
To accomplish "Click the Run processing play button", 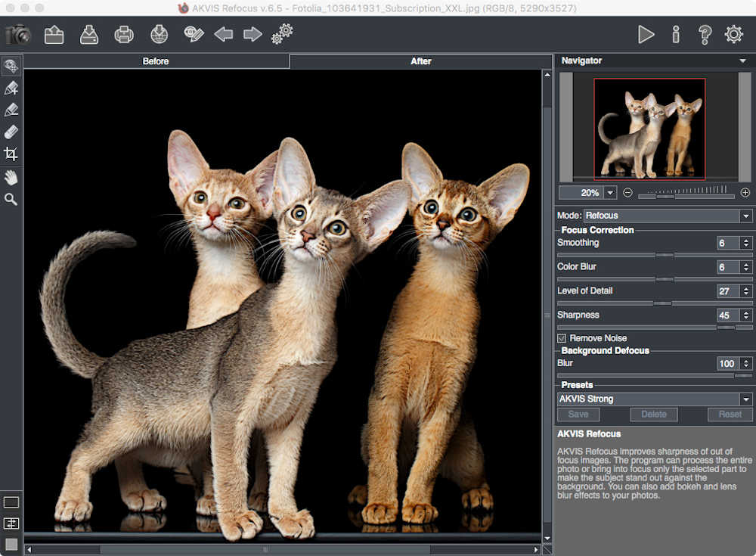I will point(646,35).
